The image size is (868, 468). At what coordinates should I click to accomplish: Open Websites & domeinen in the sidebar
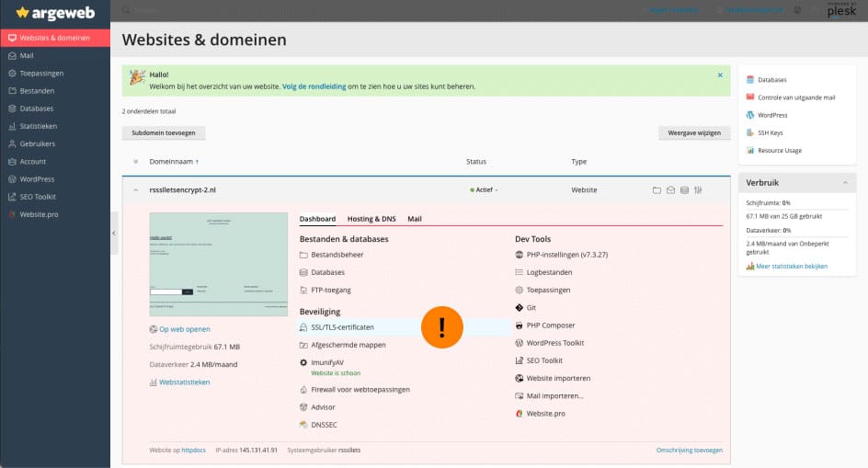[x=55, y=38]
